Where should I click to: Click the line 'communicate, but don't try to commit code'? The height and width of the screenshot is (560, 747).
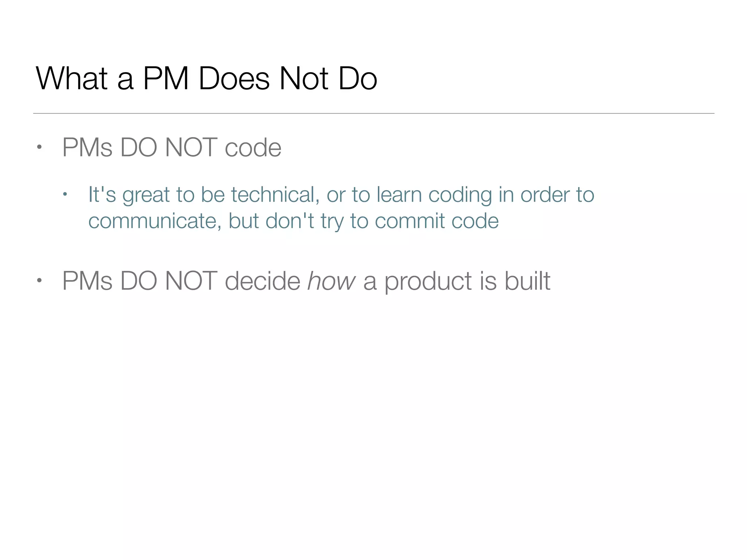click(x=293, y=221)
